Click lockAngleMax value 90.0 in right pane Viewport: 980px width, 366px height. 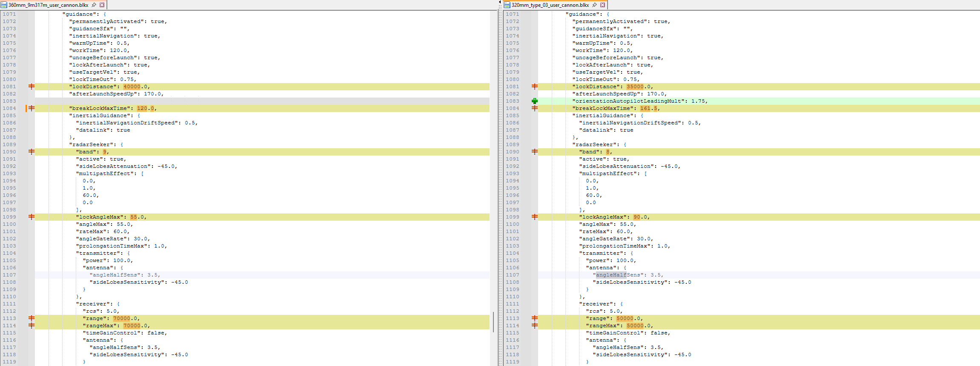640,217
